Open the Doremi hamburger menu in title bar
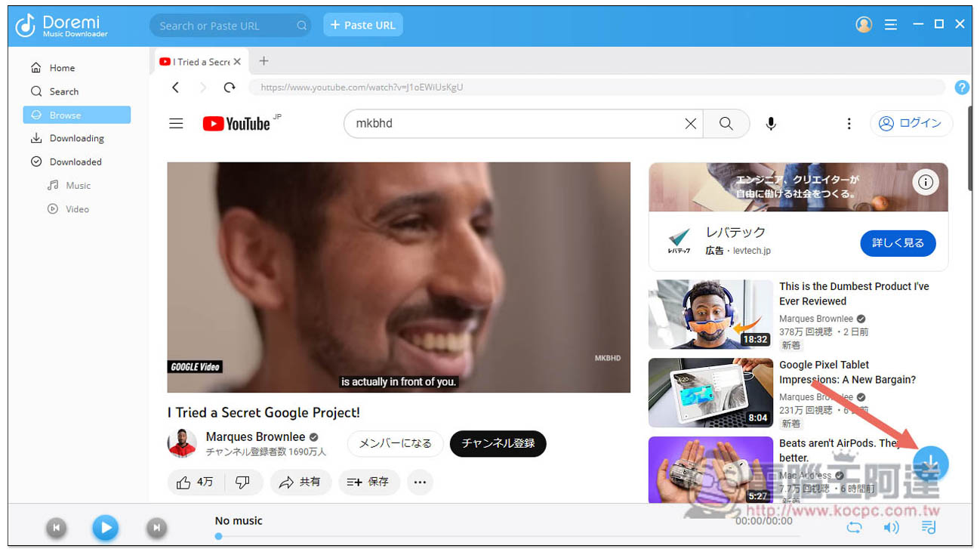This screenshot has height=552, width=980. [x=891, y=25]
